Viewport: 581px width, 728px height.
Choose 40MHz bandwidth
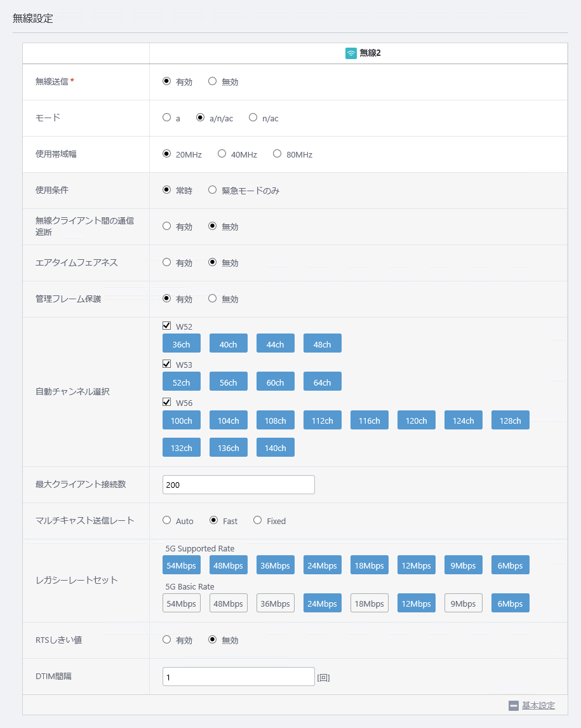click(x=222, y=154)
